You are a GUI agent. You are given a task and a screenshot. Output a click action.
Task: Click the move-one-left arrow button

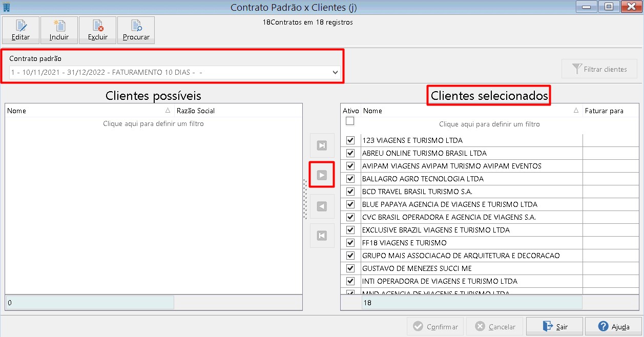tap(322, 206)
